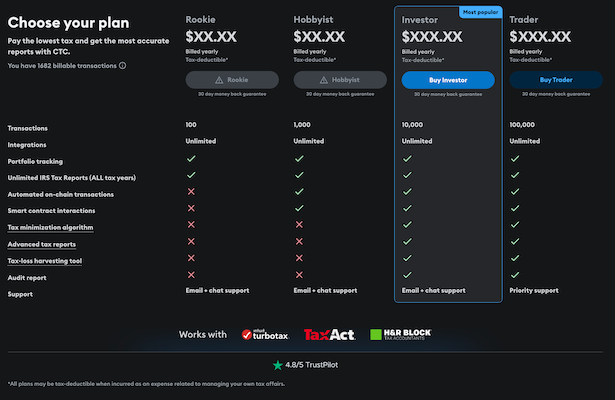
Task: Click the Trader plan heading
Action: [524, 20]
